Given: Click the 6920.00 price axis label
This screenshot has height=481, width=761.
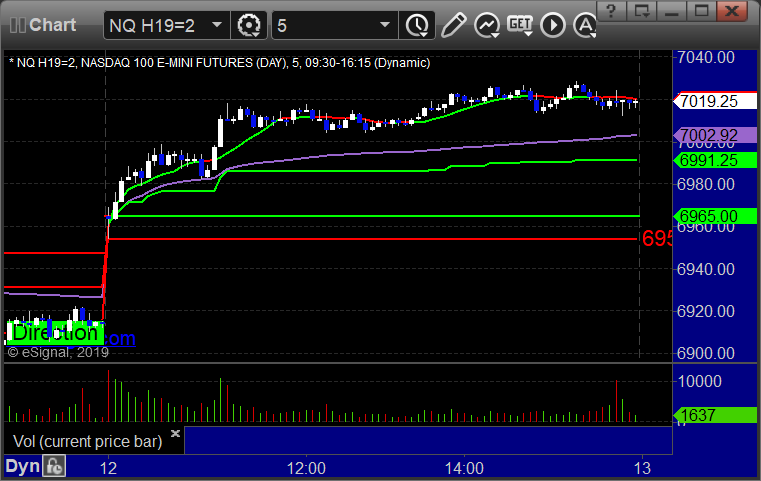Looking at the screenshot, I should pos(706,311).
